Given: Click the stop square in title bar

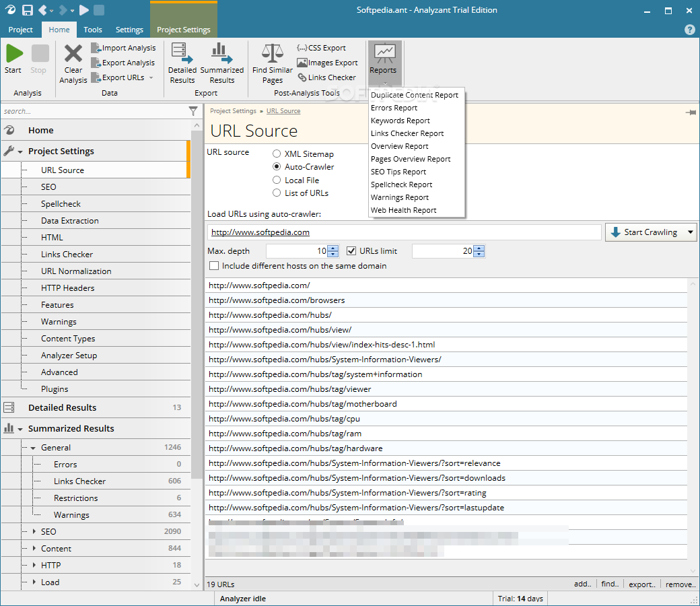Looking at the screenshot, I should pyautogui.click(x=99, y=10).
